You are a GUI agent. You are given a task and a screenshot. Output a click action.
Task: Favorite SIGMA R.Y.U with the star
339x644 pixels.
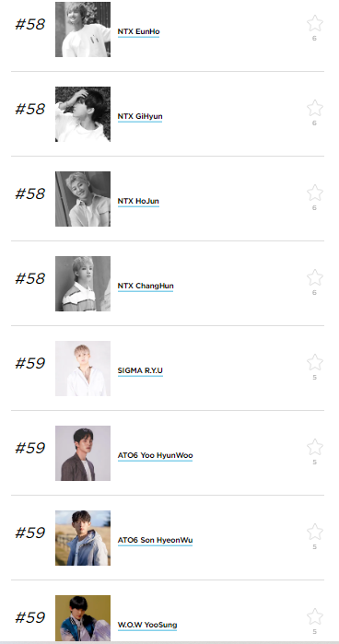coord(315,362)
